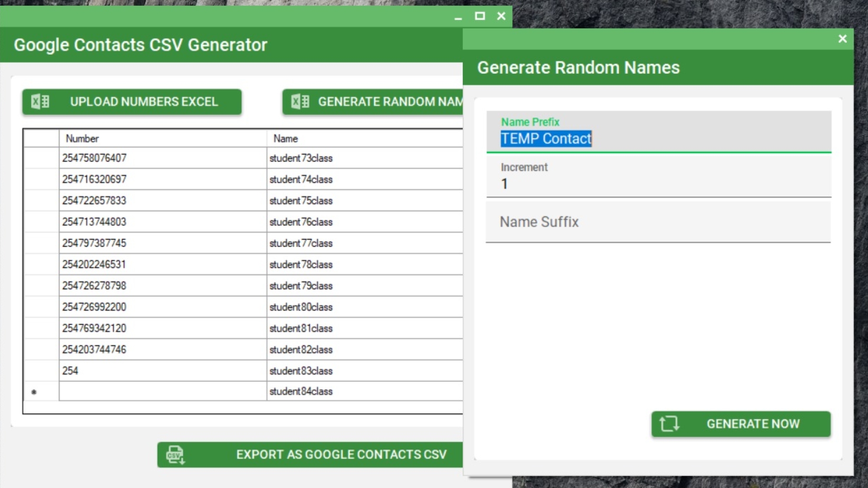Select cell with number 254758076407

click(163, 158)
